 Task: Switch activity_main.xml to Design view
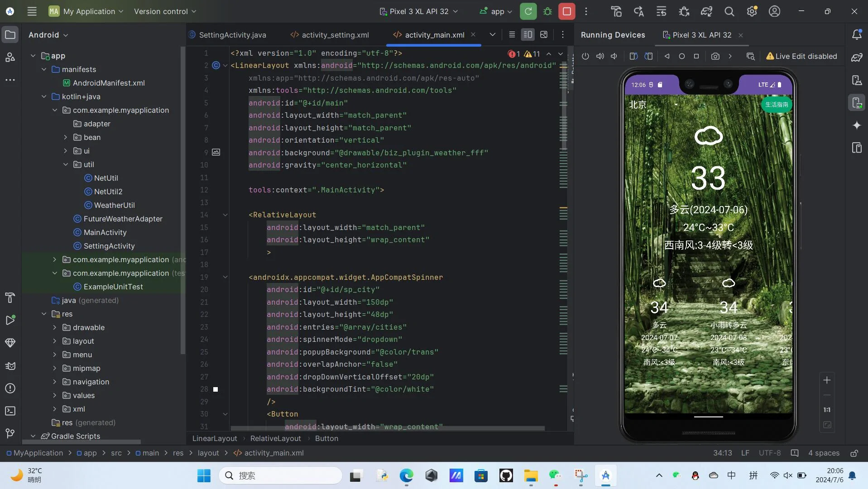[x=544, y=34]
